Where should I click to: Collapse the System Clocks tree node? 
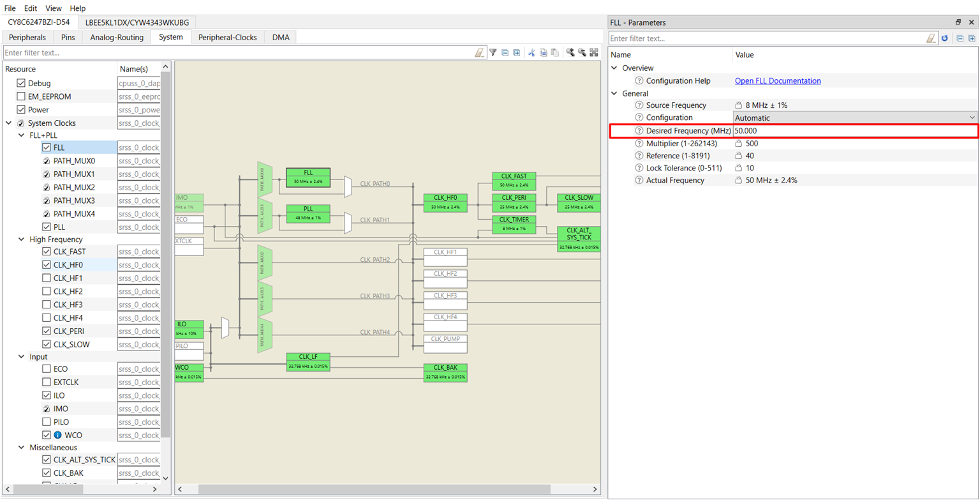9,123
